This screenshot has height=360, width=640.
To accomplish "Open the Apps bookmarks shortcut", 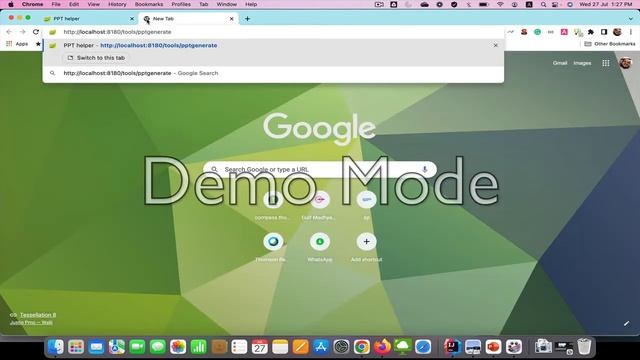I will [x=17, y=44].
